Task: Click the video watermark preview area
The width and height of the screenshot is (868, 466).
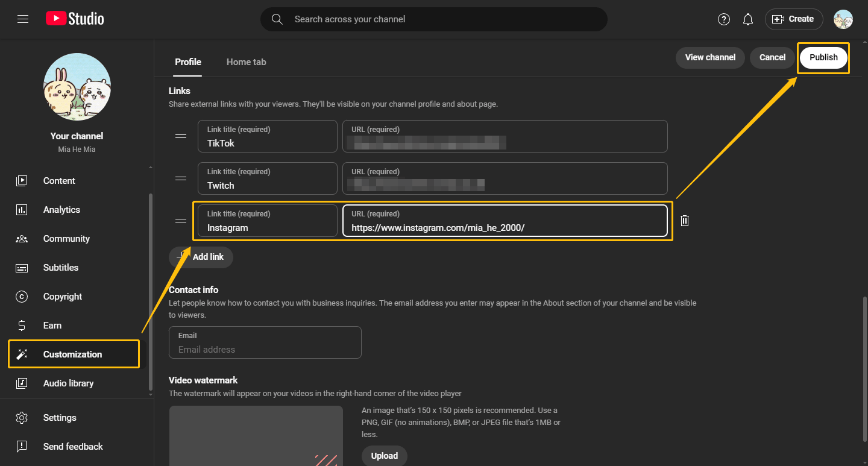Action: [x=256, y=436]
